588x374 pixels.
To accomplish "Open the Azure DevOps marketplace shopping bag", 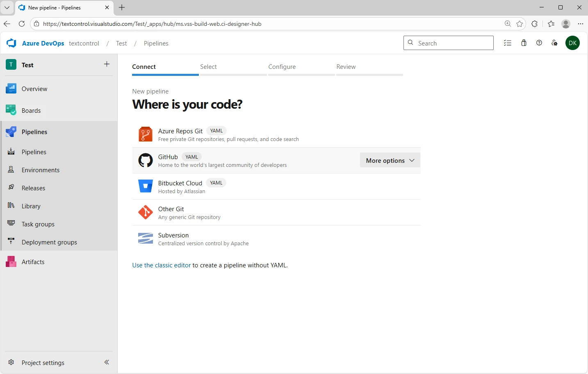I will coord(524,43).
